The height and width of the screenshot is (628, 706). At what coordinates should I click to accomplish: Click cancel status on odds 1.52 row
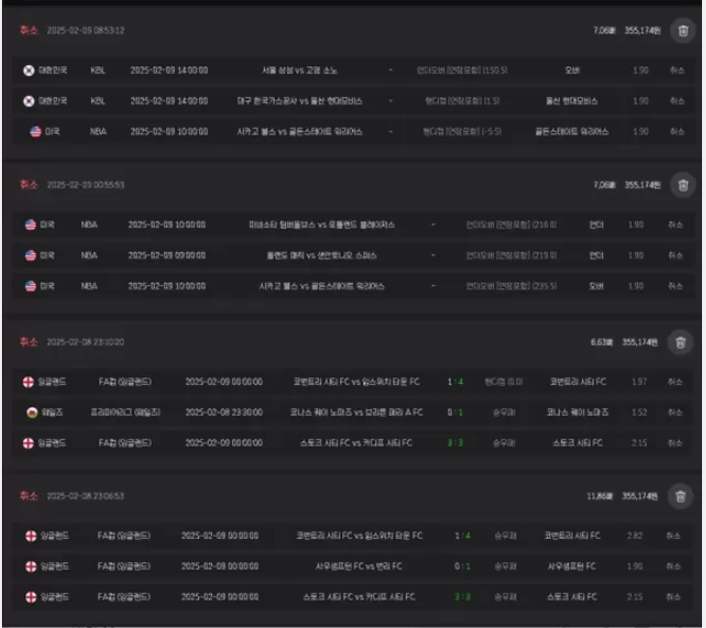click(674, 412)
